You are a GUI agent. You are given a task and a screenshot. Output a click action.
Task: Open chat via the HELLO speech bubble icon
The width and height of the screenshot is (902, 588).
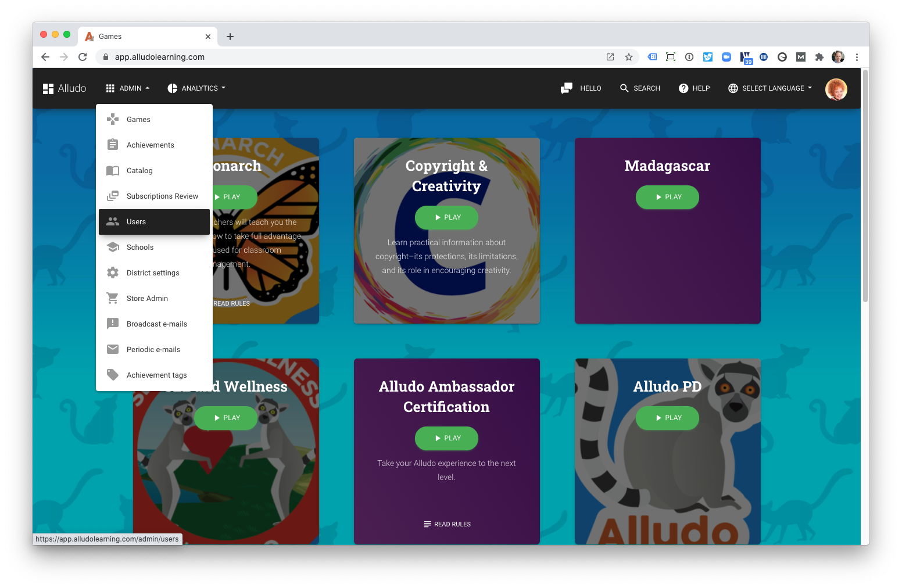tap(566, 88)
